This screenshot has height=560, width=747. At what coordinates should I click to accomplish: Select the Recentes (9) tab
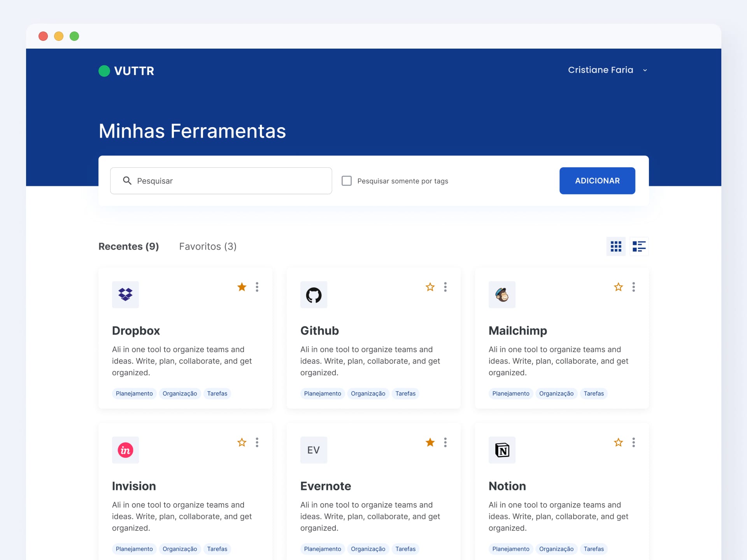point(128,247)
